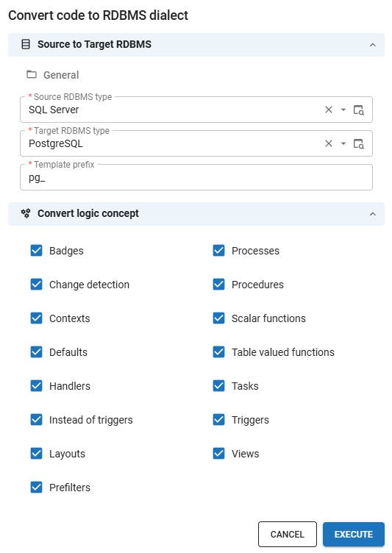Uncheck the Prefilters checkbox
This screenshot has height=553, width=392.
36,488
